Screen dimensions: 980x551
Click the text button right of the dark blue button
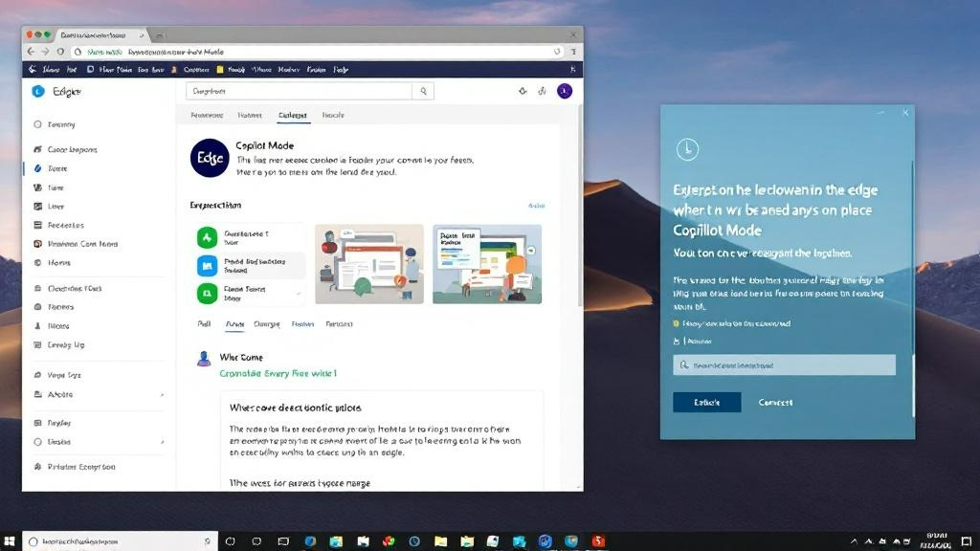point(775,403)
